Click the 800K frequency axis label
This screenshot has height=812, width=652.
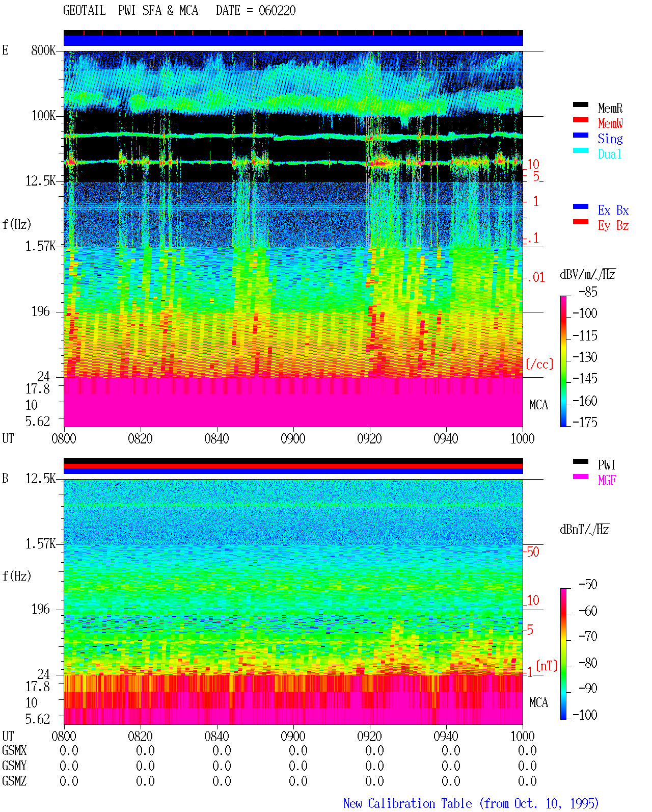tap(43, 50)
